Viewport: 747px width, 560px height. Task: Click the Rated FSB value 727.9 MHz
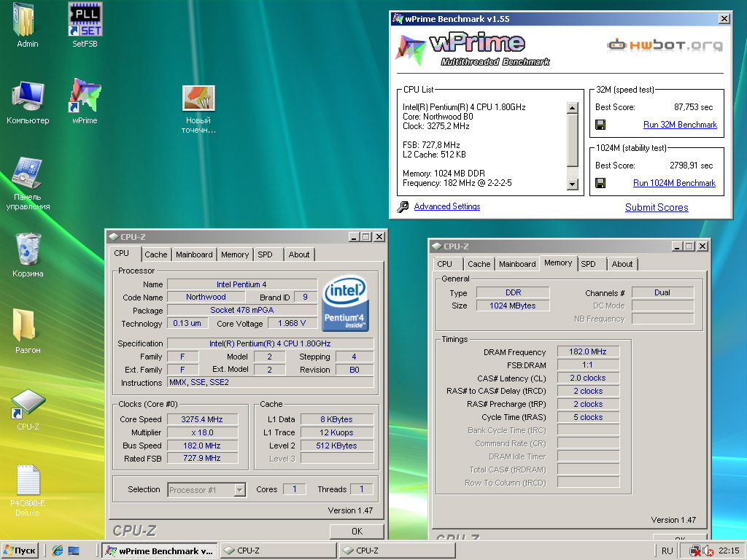(202, 458)
